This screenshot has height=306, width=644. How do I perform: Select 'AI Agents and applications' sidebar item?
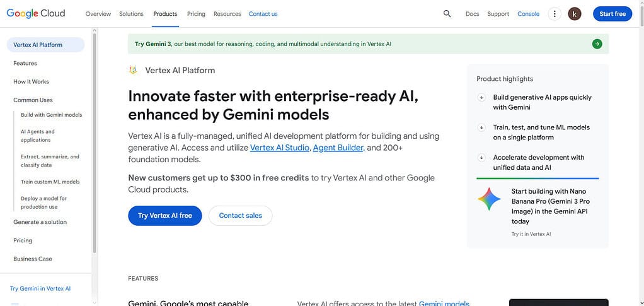point(38,136)
